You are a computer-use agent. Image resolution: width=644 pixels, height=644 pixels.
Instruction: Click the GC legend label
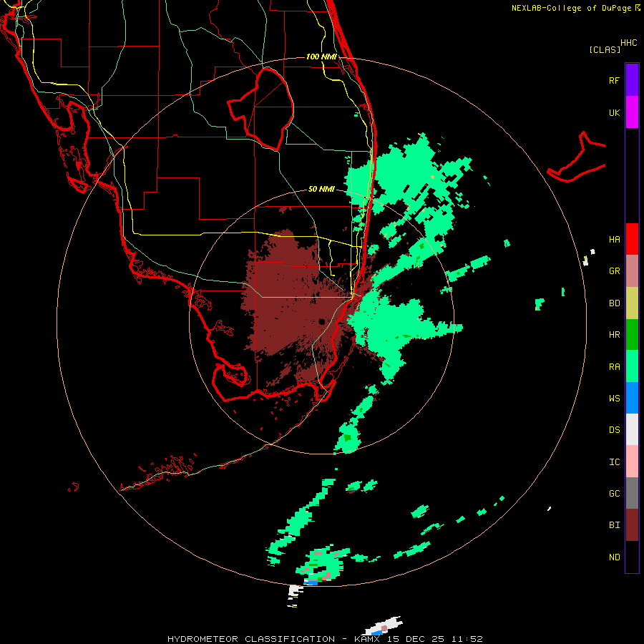coord(614,494)
